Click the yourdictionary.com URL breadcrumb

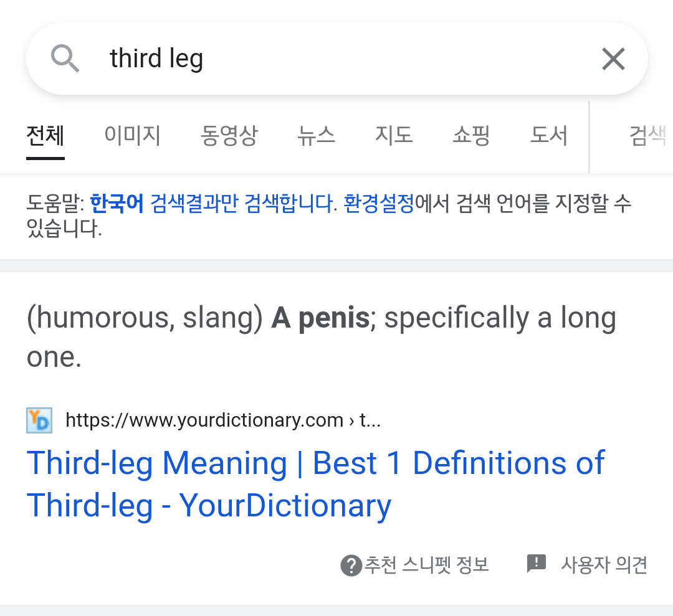[x=222, y=420]
